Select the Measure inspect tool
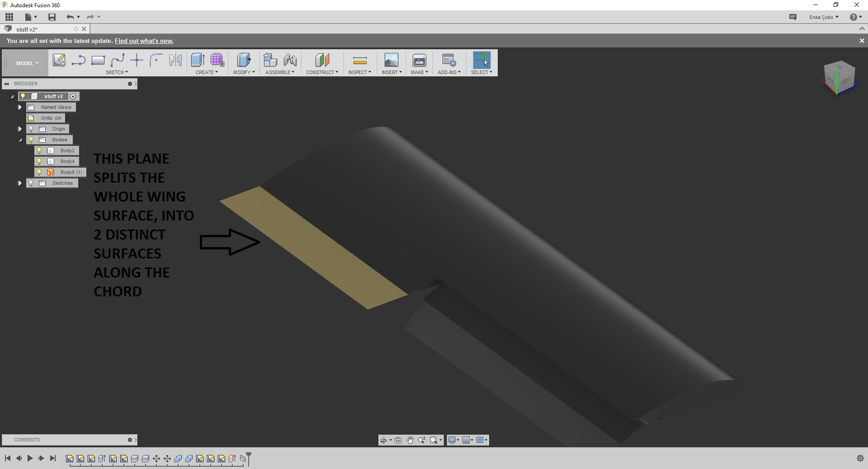This screenshot has height=469, width=868. click(360, 60)
